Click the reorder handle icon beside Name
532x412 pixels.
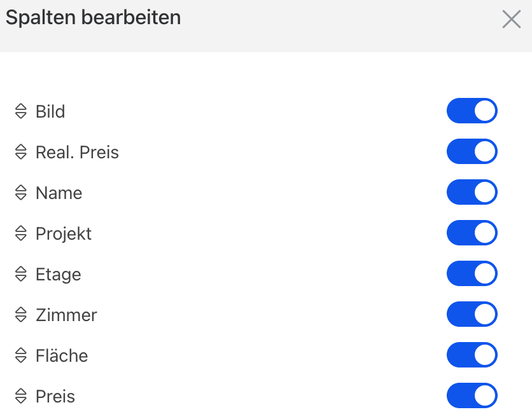(20, 193)
